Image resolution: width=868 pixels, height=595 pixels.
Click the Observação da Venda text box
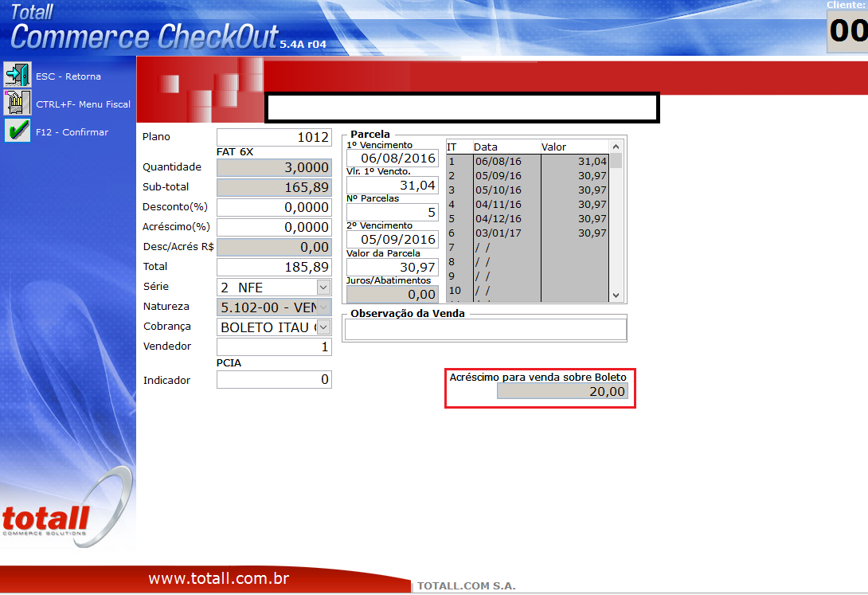coord(484,329)
